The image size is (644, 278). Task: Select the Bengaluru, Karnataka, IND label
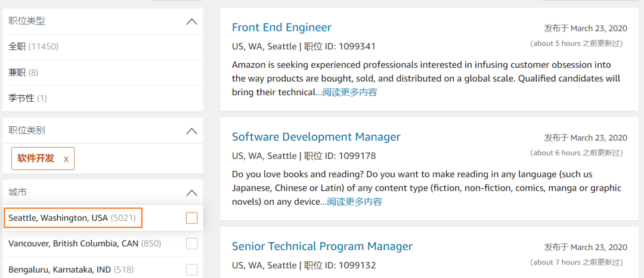(71, 270)
